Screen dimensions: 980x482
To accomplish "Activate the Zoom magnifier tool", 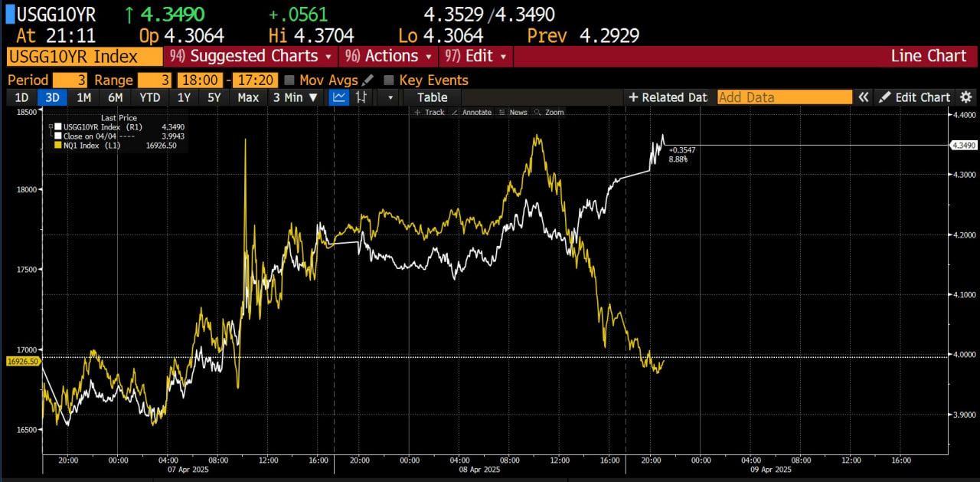I will [x=549, y=112].
